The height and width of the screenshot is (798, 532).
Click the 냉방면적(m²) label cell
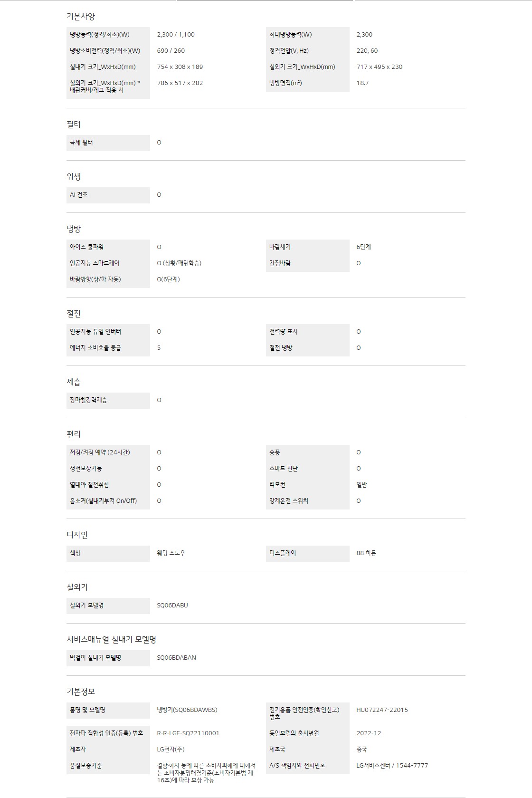tap(285, 83)
